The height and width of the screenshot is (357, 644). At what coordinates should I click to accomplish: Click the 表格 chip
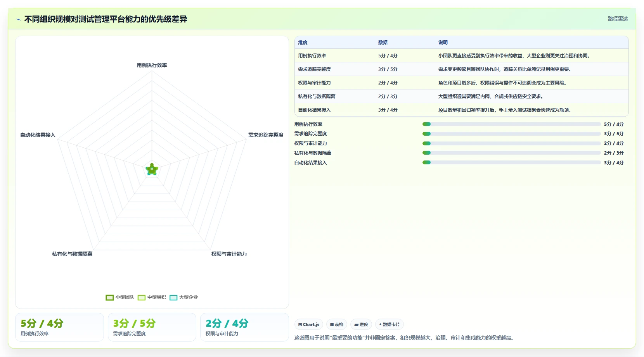coord(337,324)
